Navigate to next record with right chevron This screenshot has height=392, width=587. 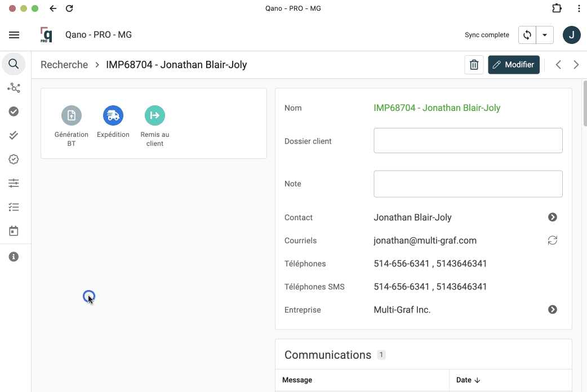(576, 65)
